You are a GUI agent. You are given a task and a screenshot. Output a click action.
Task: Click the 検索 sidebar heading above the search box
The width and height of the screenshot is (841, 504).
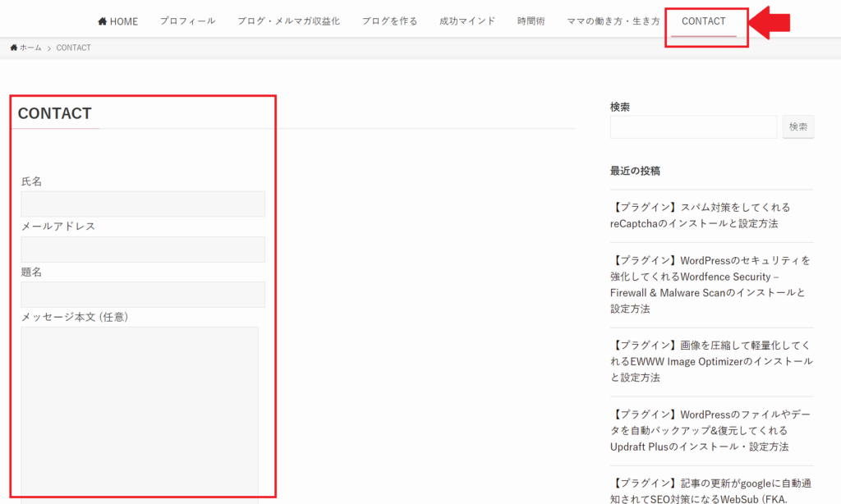pos(620,108)
